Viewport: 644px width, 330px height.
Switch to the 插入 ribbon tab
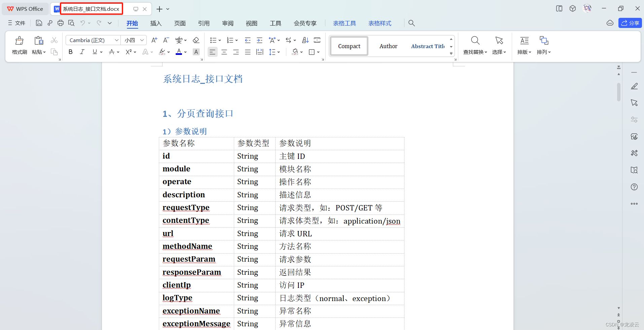pos(156,23)
